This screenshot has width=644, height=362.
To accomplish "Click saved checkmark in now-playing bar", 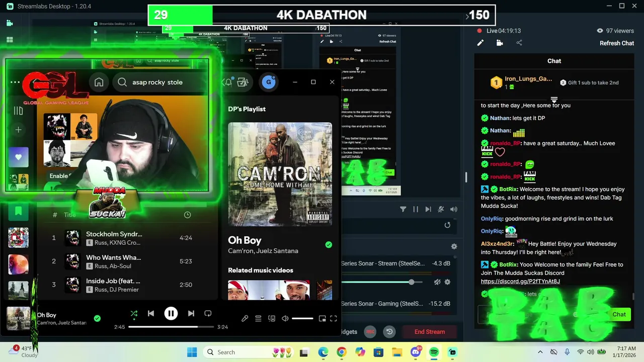I will click(97, 318).
